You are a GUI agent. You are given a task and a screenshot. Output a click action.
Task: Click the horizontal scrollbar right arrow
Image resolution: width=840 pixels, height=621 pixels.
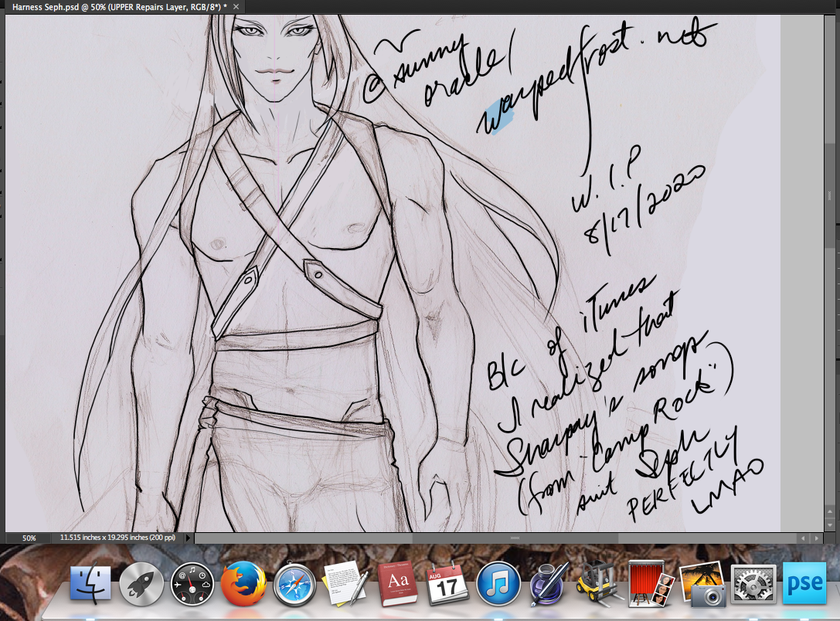[818, 538]
